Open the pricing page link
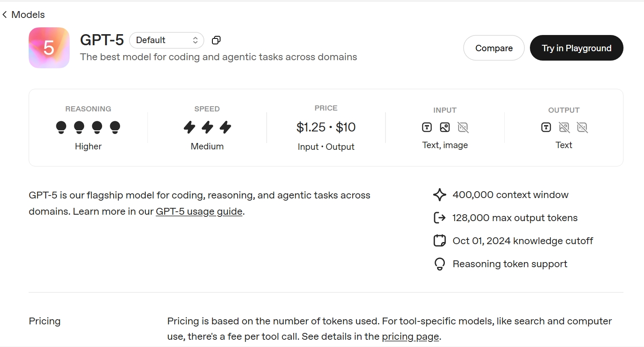This screenshot has height=347, width=644. [x=410, y=337]
